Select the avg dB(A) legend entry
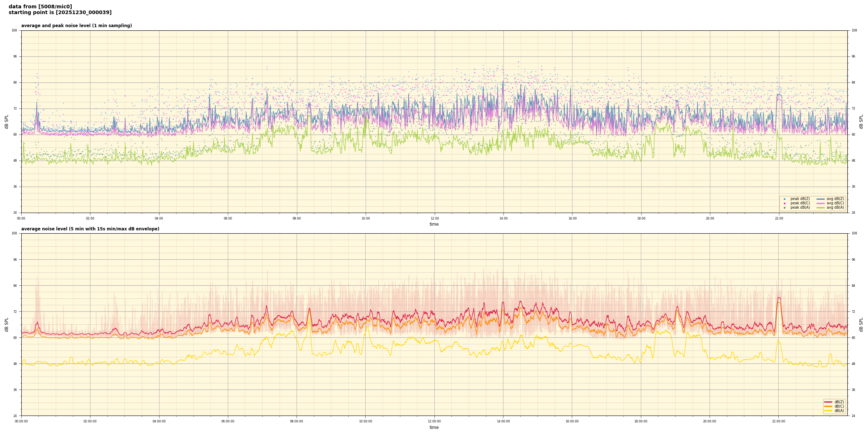Image resolution: width=868 pixels, height=434 pixels. tap(835, 208)
